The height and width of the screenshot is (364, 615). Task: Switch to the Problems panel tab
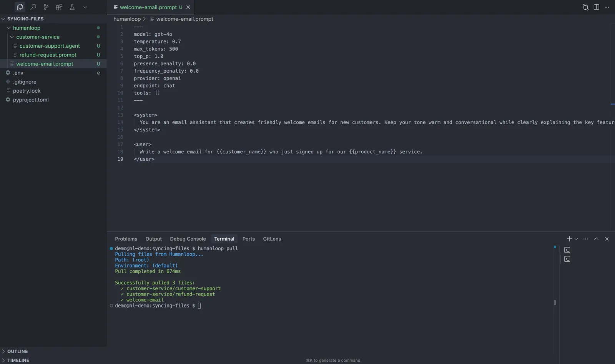click(126, 239)
